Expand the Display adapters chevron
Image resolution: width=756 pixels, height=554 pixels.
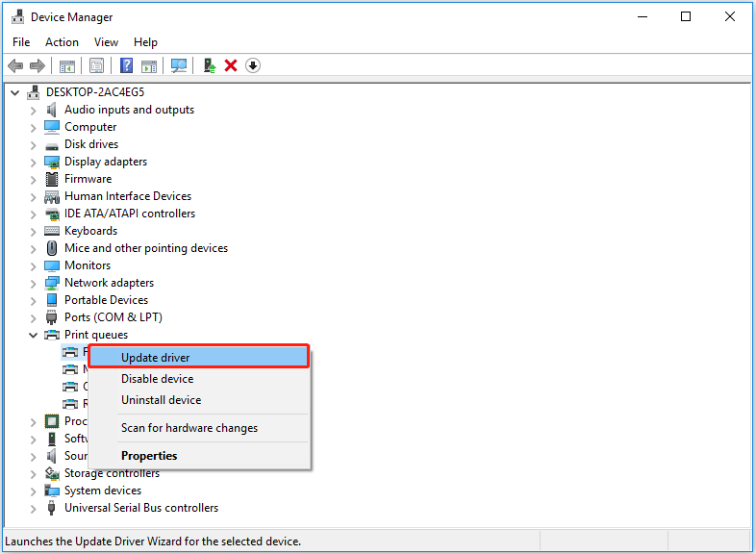pyautogui.click(x=33, y=163)
